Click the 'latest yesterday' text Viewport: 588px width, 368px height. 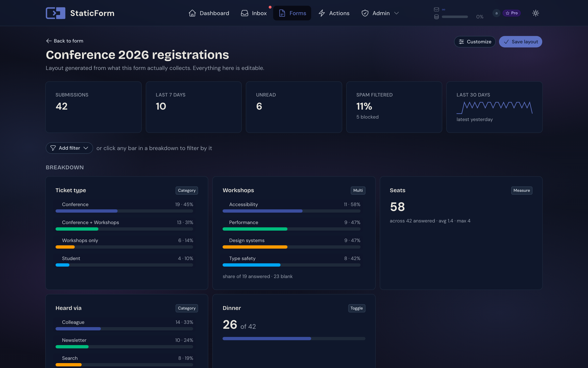tap(474, 120)
